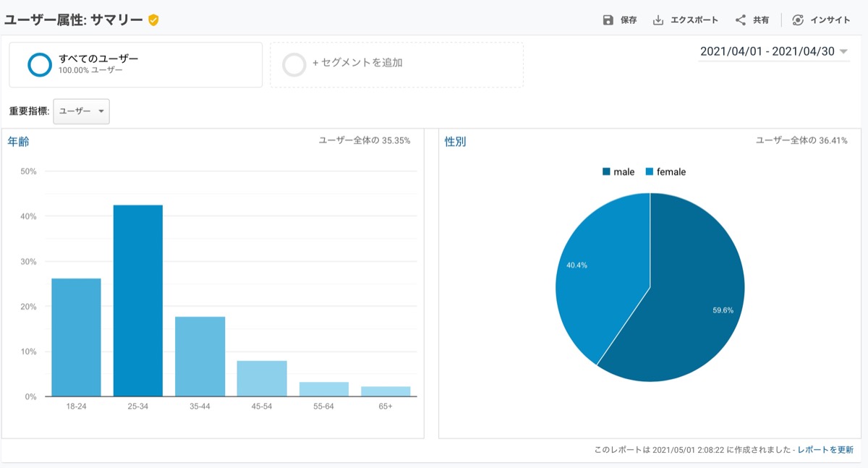Click the male legend label

pos(624,172)
